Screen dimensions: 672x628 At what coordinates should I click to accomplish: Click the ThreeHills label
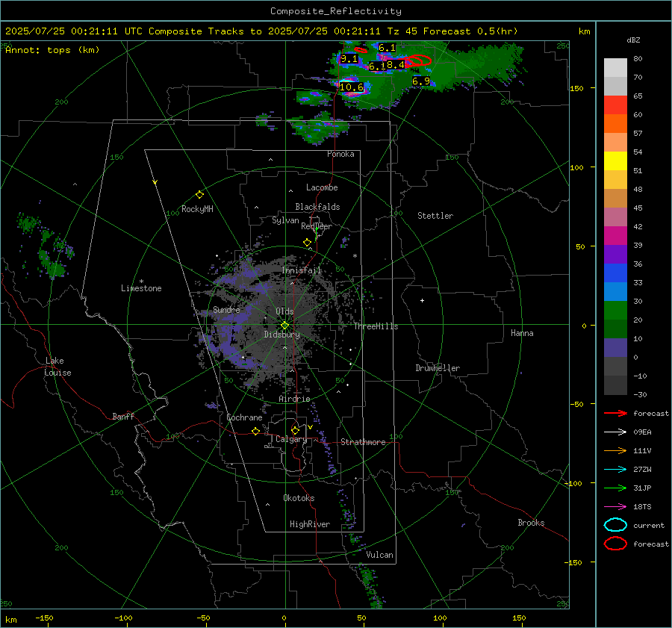[x=376, y=326]
